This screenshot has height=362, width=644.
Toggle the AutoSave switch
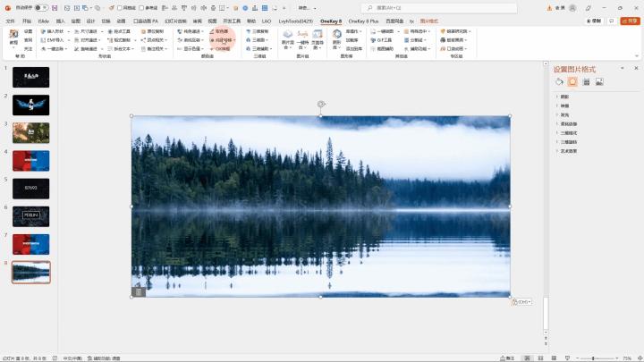point(41,8)
